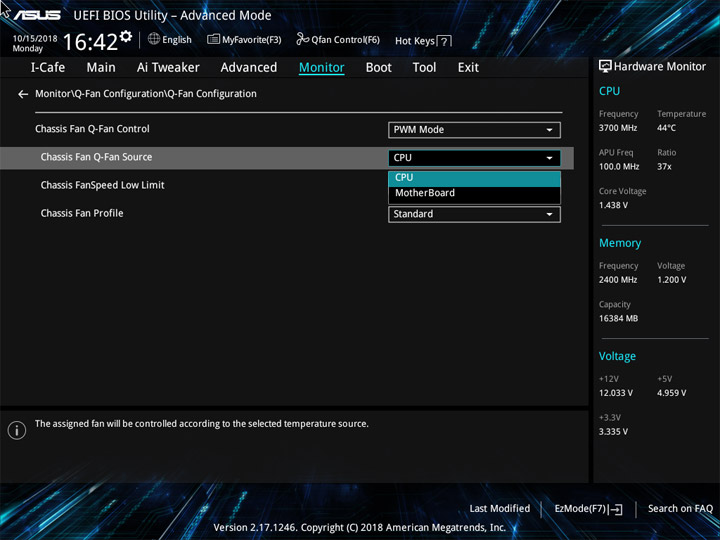The height and width of the screenshot is (540, 720).
Task: Open MyFavorite(F3)
Action: click(x=244, y=40)
